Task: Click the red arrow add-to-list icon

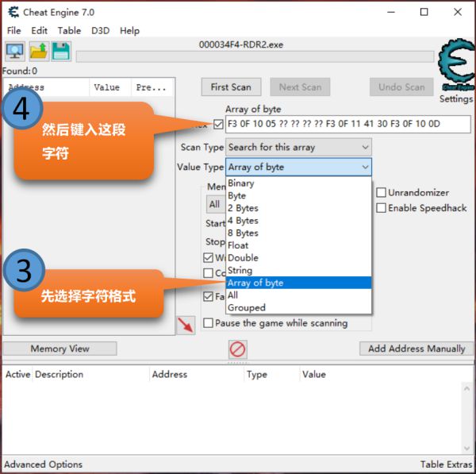Action: pos(186,325)
